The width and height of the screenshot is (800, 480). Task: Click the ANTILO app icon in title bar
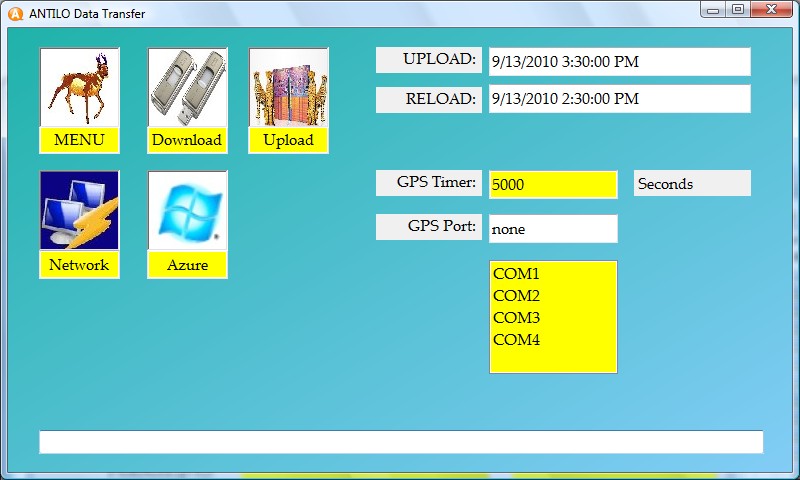tap(15, 14)
